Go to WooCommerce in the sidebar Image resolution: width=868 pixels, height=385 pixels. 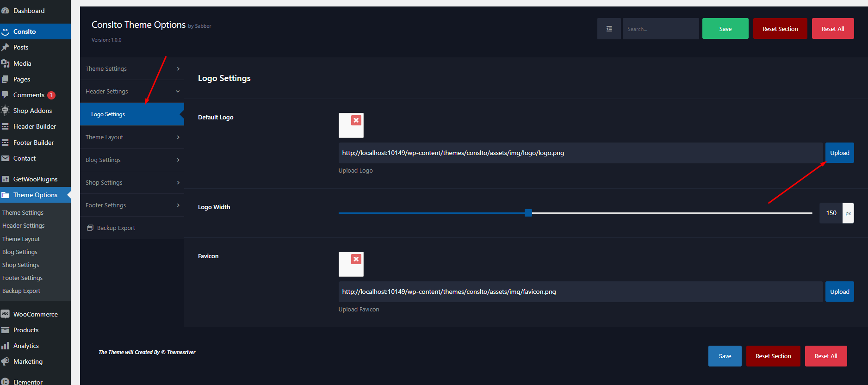tap(35, 314)
